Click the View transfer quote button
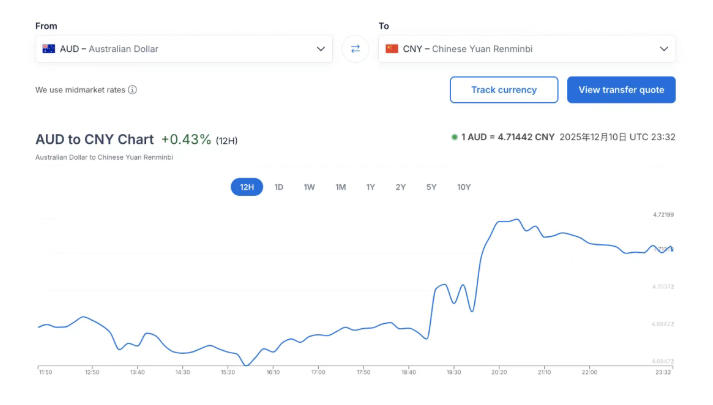 point(621,90)
